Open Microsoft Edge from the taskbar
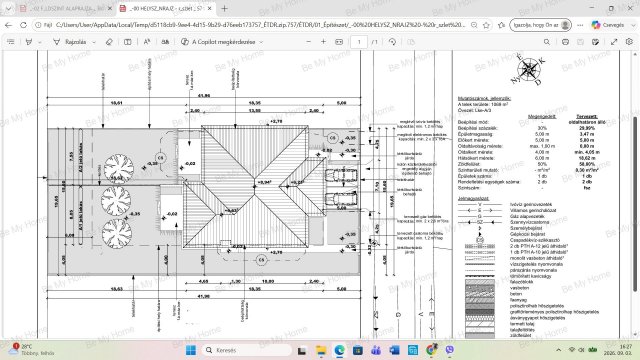The image size is (640, 360). click(x=340, y=350)
